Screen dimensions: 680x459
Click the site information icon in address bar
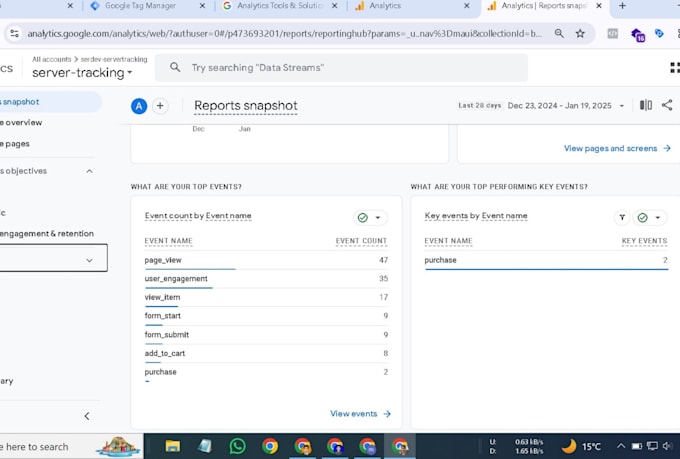point(14,33)
